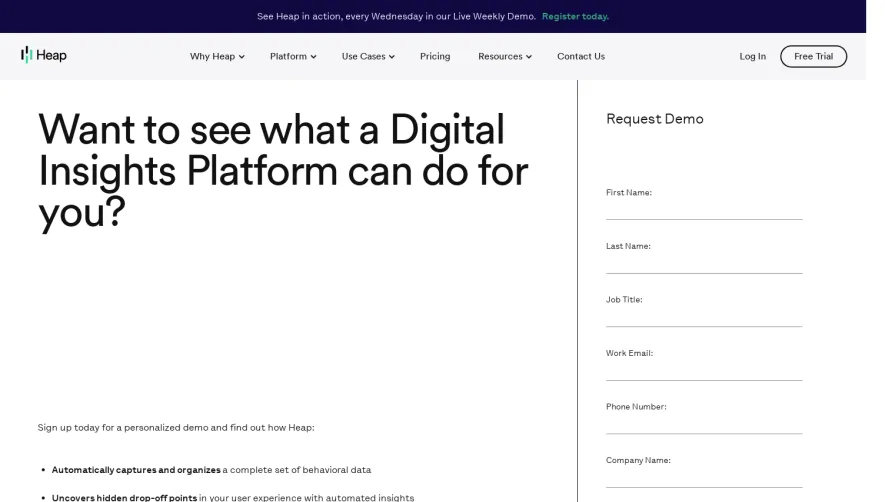
Task: Follow the Register today link
Action: 575,16
